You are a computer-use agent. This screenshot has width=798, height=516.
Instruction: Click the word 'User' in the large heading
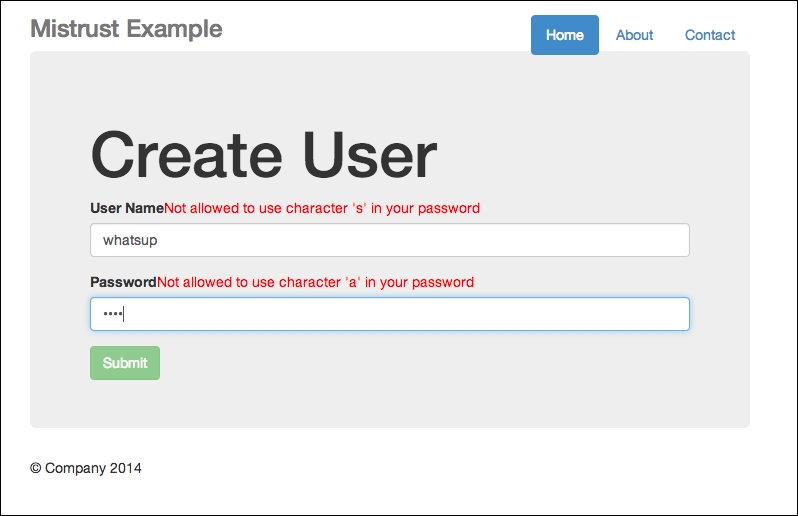pyautogui.click(x=370, y=156)
